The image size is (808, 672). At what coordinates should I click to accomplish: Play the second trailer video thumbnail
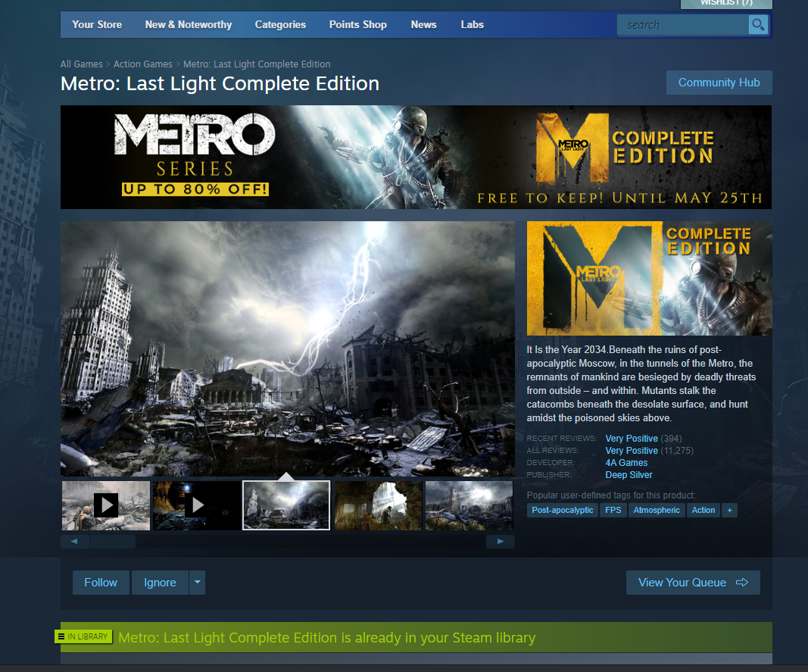coord(197,505)
